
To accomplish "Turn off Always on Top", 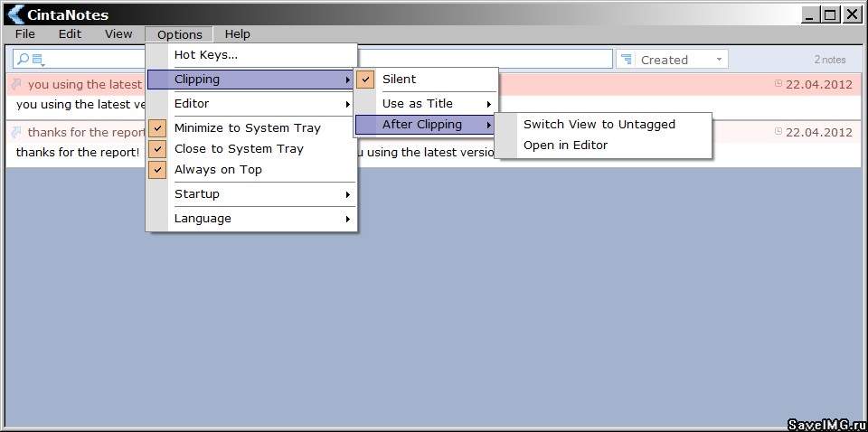I will 218,170.
